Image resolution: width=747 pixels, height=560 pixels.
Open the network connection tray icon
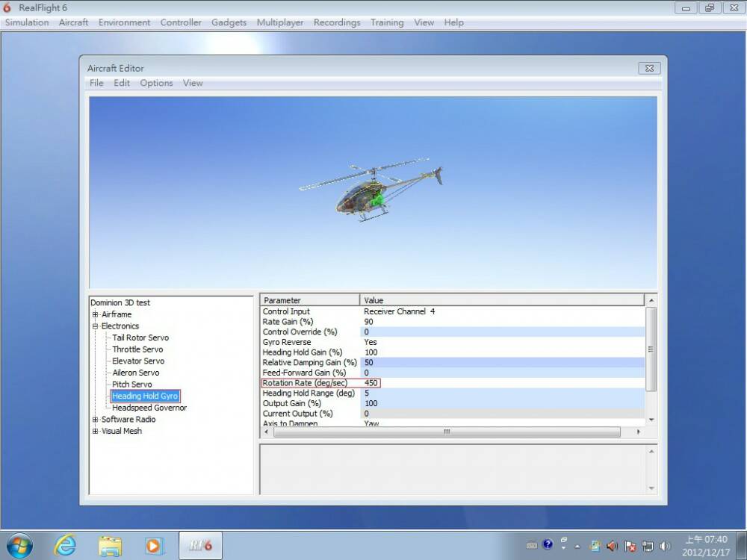648,546
